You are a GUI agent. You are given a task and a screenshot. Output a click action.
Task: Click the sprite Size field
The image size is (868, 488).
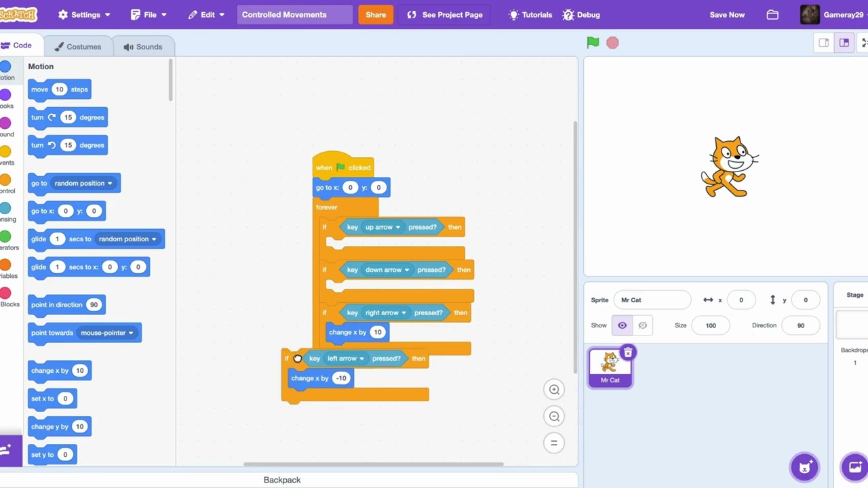point(710,325)
